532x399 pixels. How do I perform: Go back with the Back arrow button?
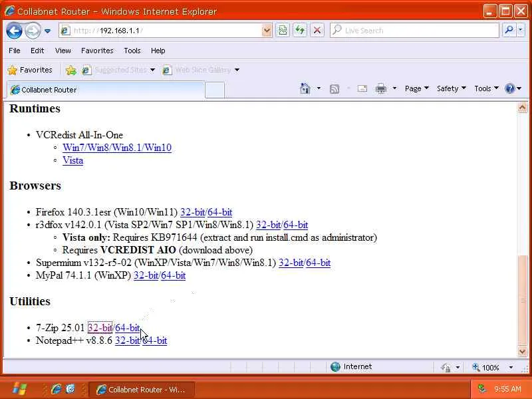[x=14, y=31]
